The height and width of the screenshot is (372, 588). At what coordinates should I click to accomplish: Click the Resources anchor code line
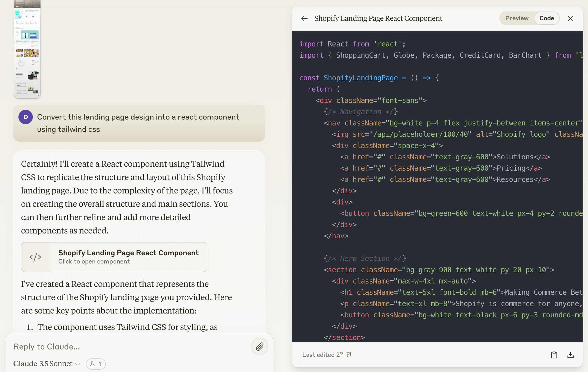pos(445,179)
